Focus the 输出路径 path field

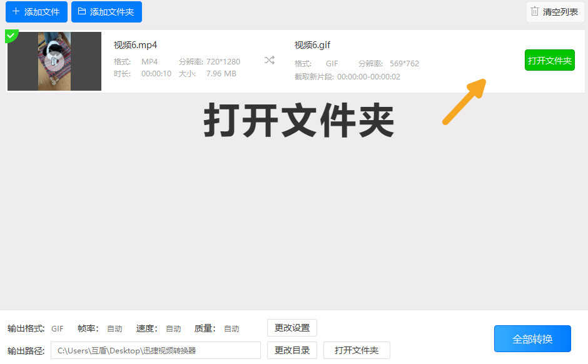click(156, 350)
